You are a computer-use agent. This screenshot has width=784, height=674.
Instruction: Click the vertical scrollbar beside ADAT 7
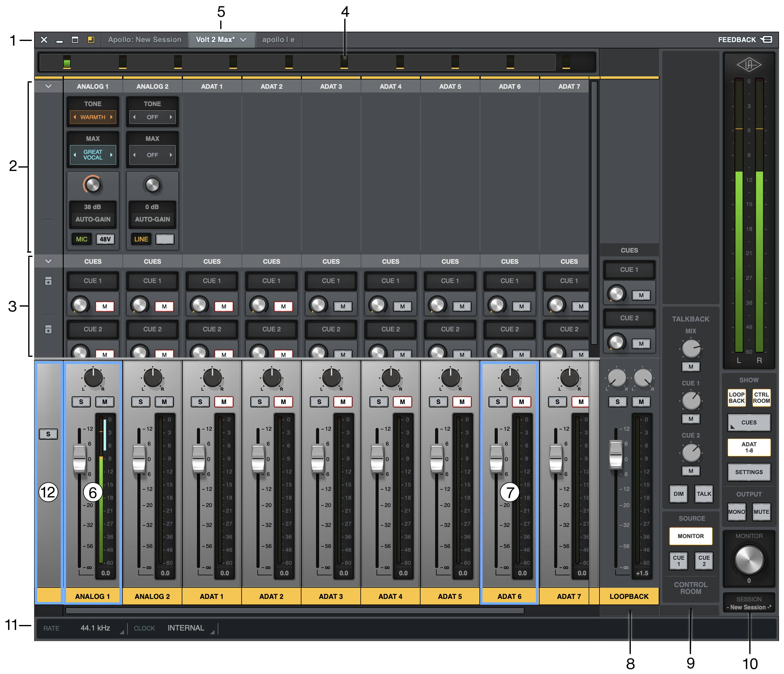(x=594, y=213)
